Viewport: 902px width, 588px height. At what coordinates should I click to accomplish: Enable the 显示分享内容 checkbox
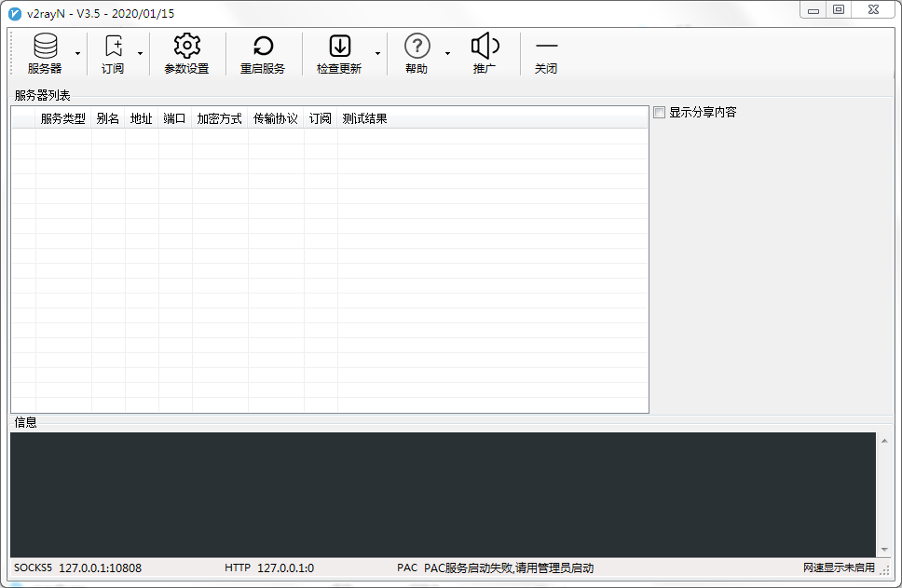click(x=659, y=112)
